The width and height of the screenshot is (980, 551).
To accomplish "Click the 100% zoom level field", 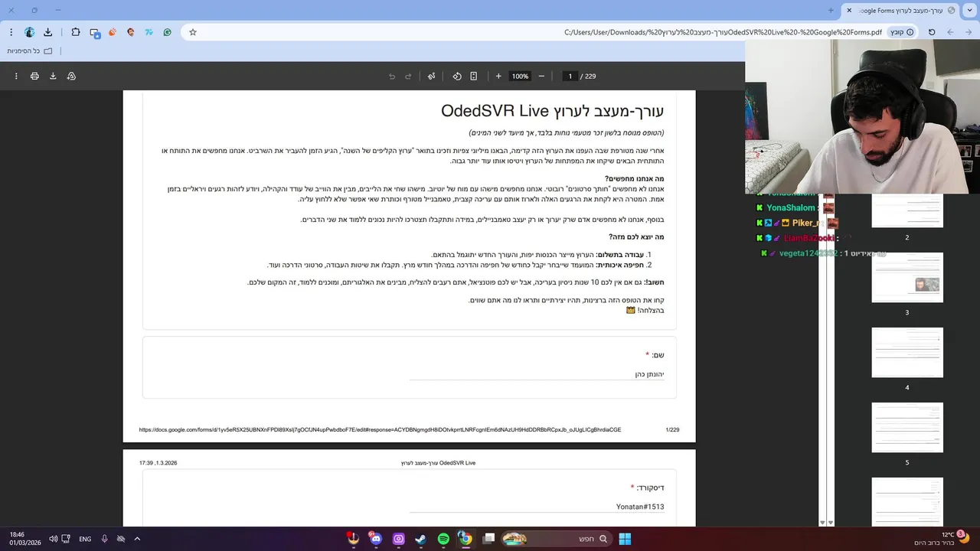I will [x=520, y=76].
